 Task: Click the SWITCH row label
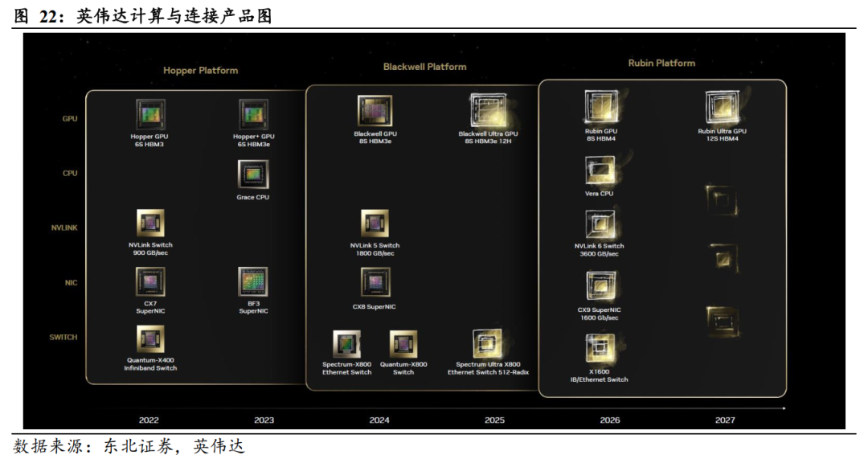pos(63,337)
